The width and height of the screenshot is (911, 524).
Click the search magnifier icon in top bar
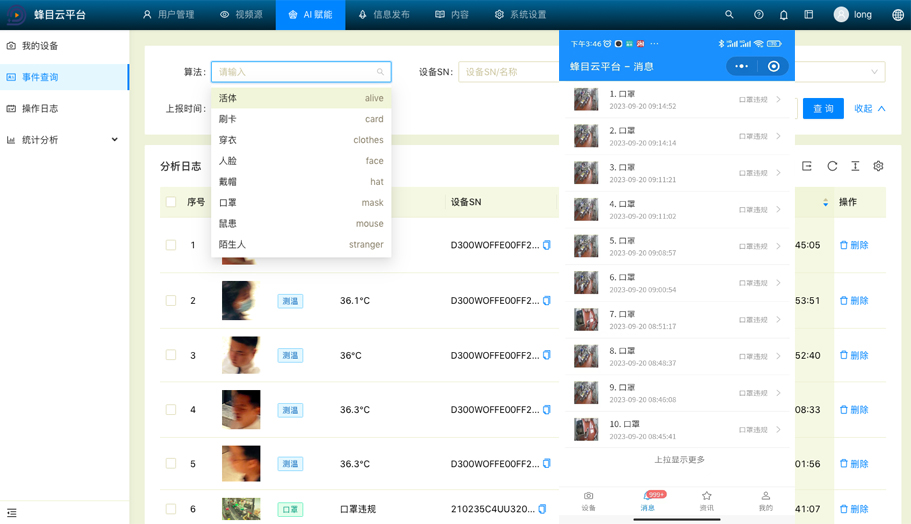[729, 15]
